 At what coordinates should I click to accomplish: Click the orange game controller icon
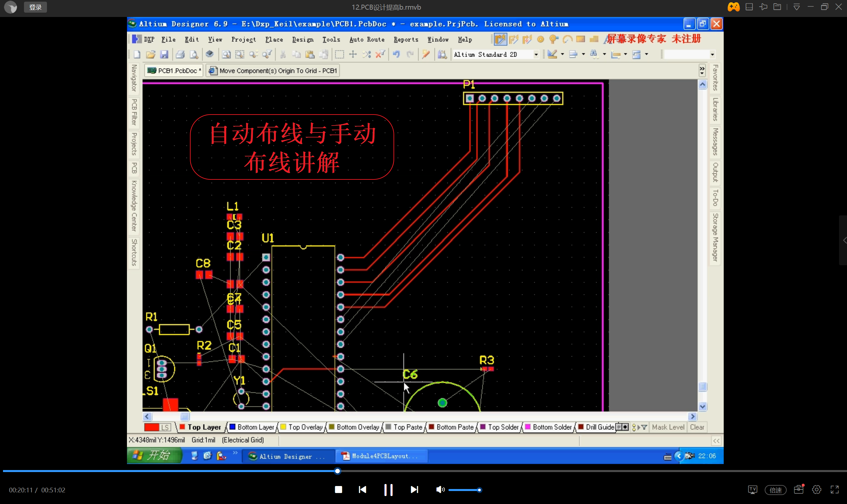(733, 7)
